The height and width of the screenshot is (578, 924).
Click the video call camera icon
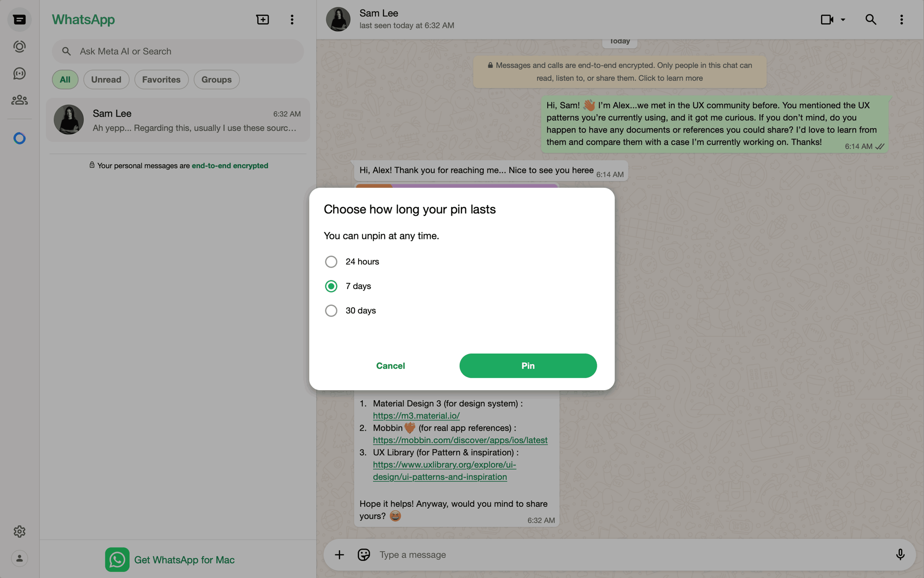[x=827, y=20]
